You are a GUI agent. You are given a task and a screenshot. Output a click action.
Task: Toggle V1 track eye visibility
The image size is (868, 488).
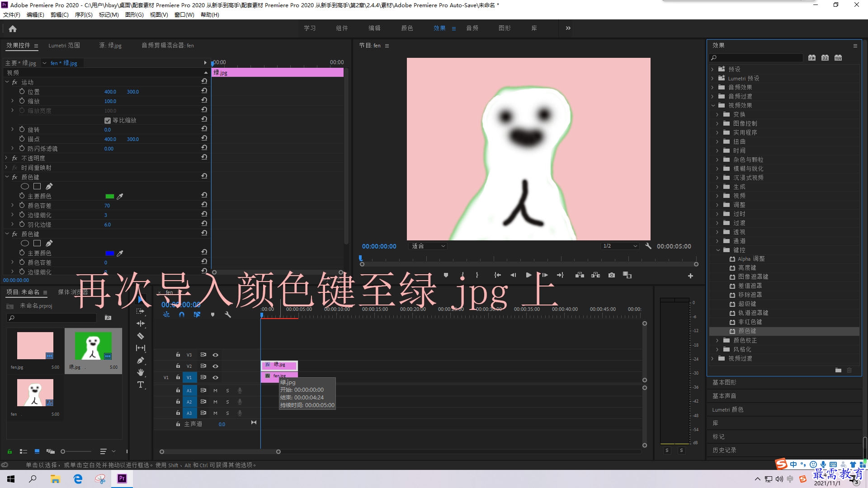tap(216, 377)
